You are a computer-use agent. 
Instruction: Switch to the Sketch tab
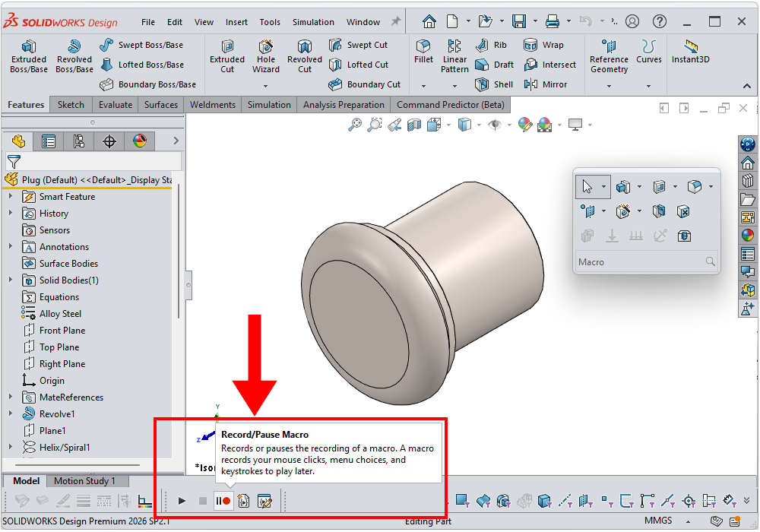(71, 105)
